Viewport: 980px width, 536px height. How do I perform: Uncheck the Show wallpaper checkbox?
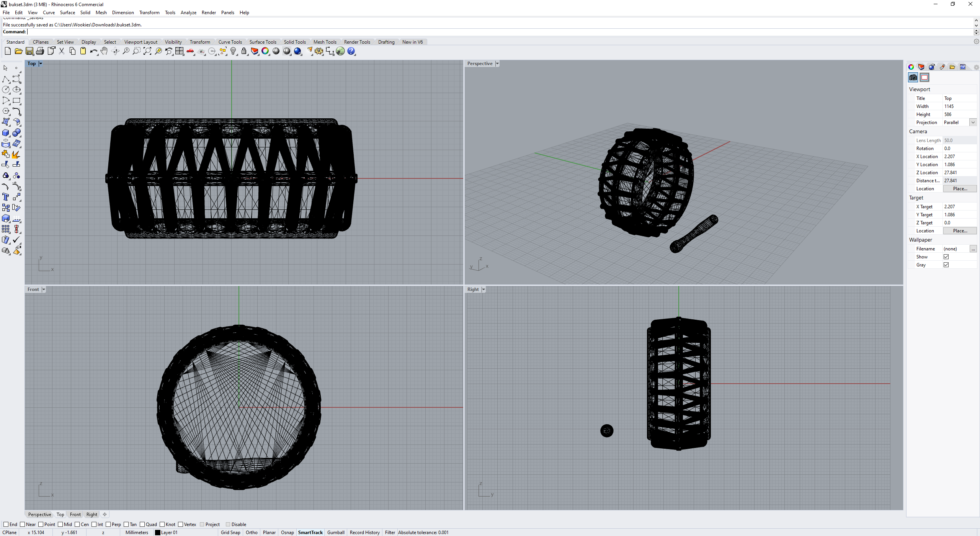coord(946,257)
